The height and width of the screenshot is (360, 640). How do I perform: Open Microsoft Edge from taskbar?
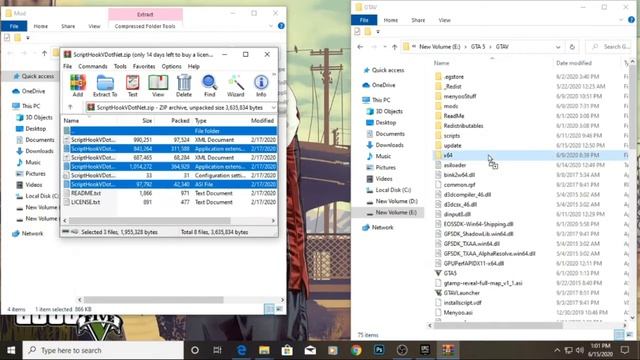pos(241,350)
